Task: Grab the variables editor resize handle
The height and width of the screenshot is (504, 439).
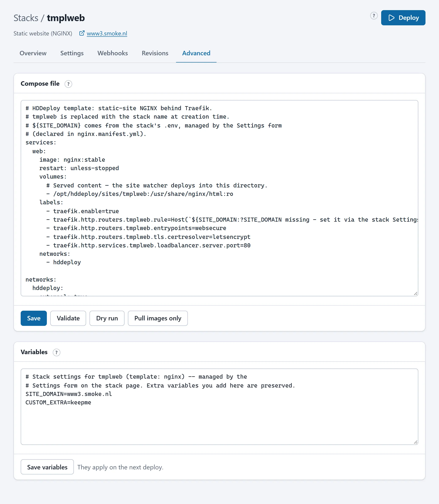Action: (416, 442)
